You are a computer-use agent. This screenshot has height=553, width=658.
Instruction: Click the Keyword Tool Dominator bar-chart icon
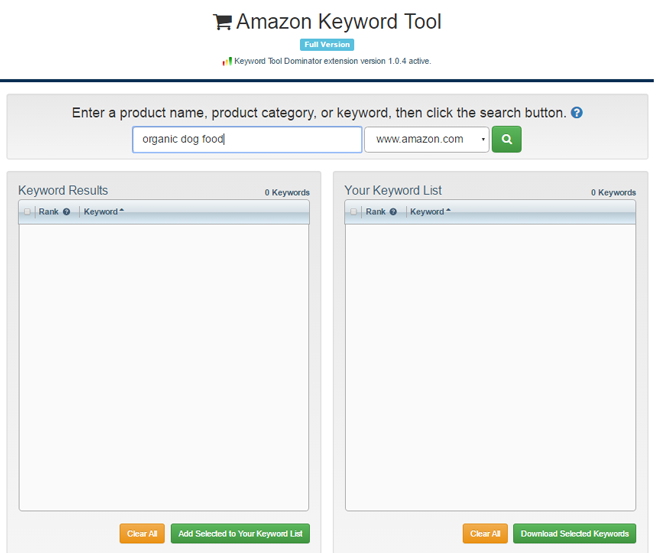point(227,61)
